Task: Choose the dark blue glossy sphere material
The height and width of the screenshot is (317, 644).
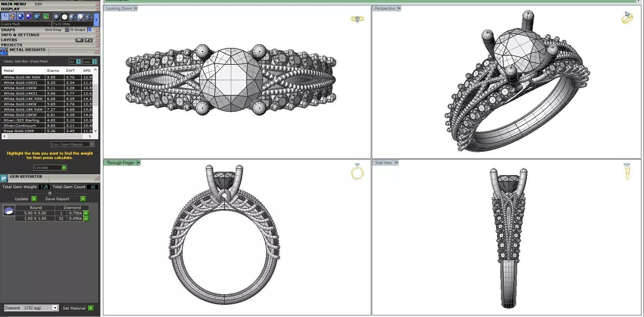Action: click(56, 17)
